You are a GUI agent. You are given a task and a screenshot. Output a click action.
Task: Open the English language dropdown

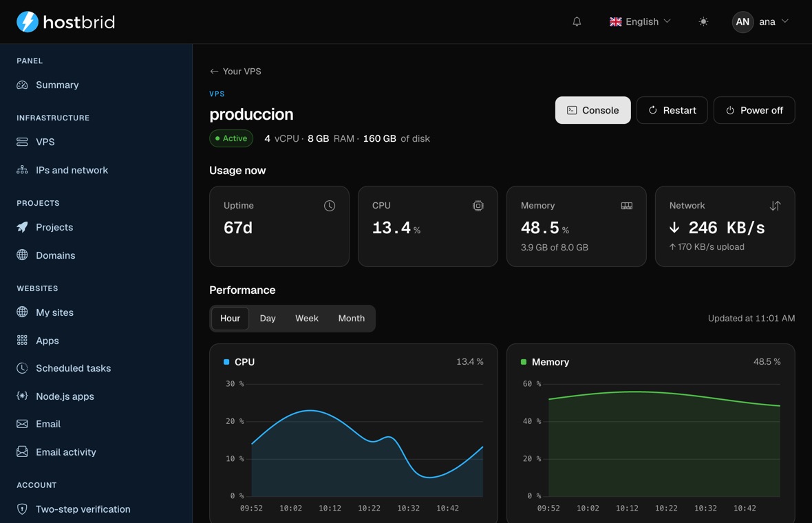click(x=640, y=22)
